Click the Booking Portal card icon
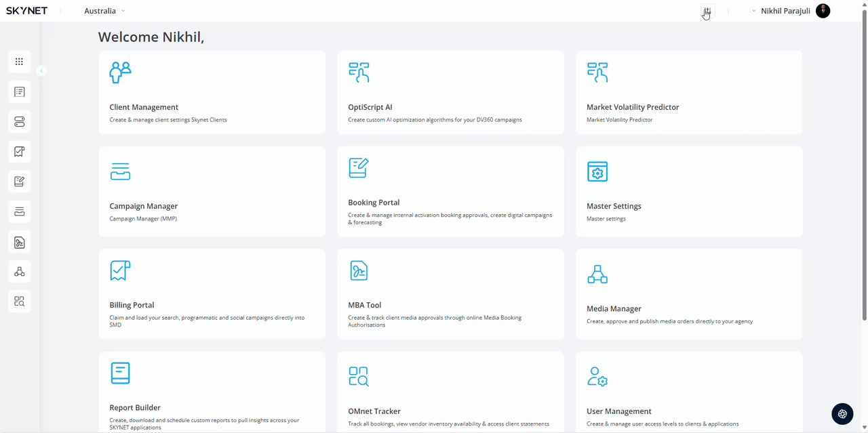The height and width of the screenshot is (433, 868). pyautogui.click(x=359, y=167)
